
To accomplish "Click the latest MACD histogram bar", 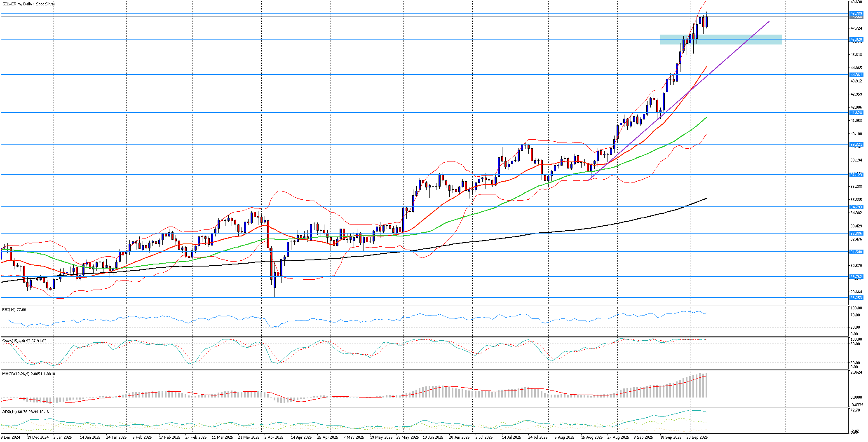I will pyautogui.click(x=706, y=385).
